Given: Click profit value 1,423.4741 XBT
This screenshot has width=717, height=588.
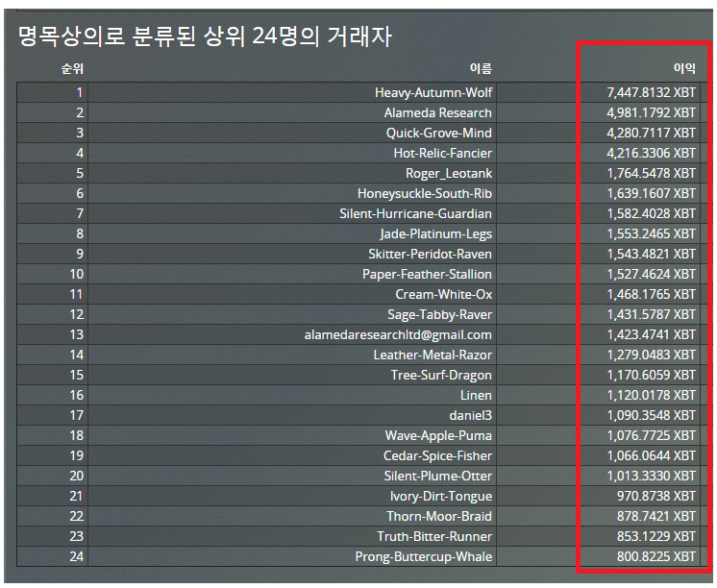Looking at the screenshot, I should [x=651, y=334].
